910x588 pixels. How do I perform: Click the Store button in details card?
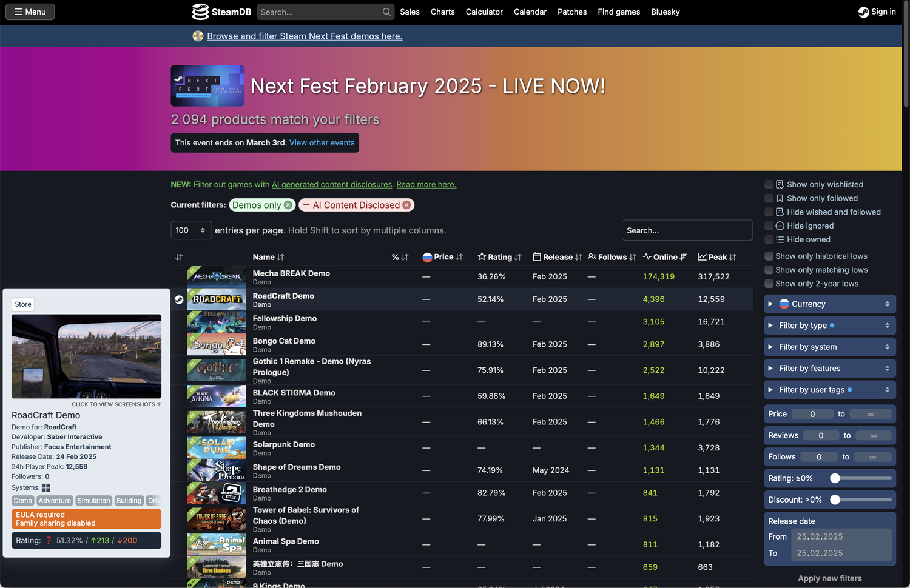(x=23, y=304)
